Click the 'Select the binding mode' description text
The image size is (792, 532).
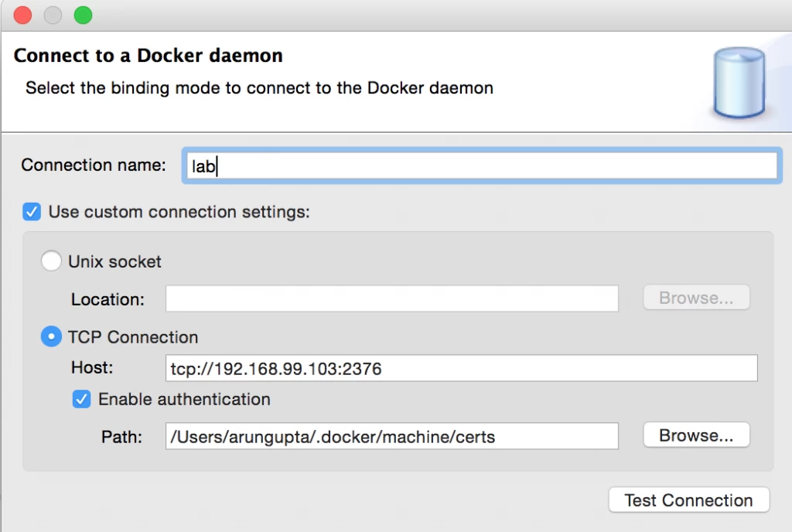point(259,88)
